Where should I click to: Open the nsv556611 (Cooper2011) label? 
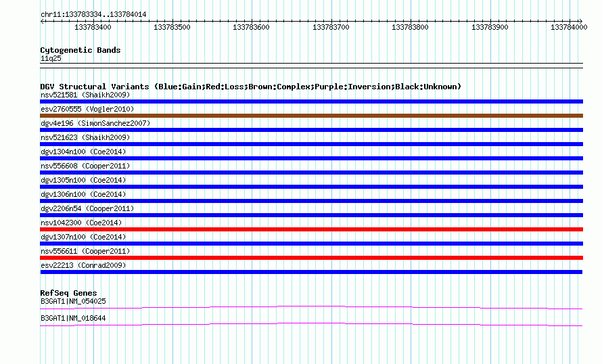[x=85, y=251]
